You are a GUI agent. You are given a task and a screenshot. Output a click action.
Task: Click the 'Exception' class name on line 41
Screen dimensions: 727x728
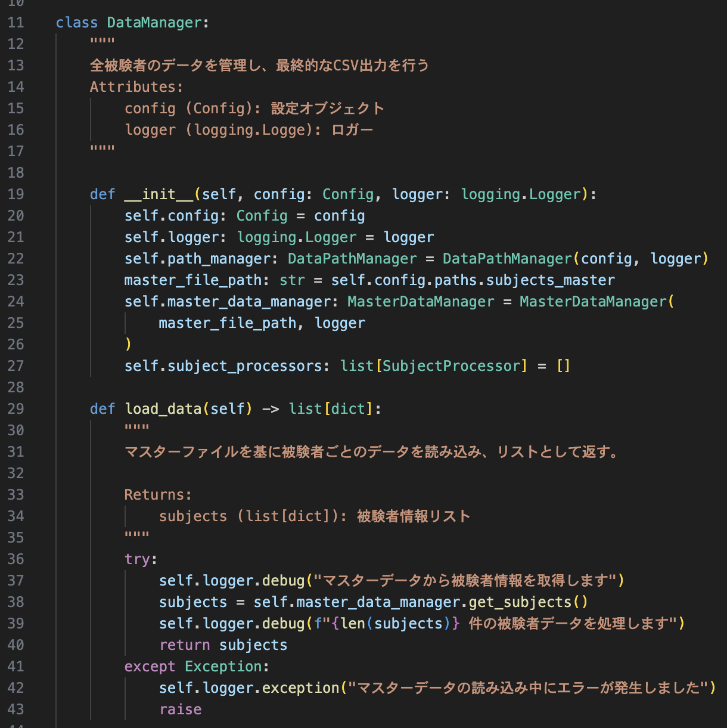[223, 667]
